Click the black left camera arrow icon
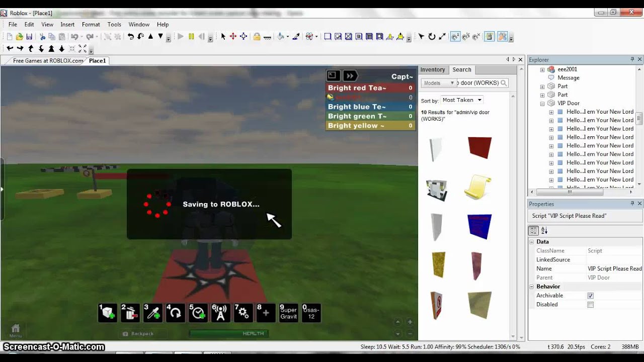 point(10,49)
